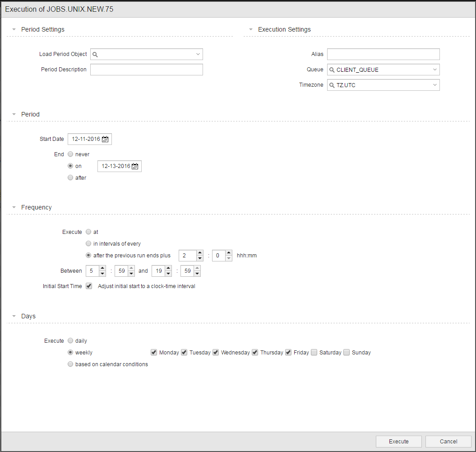Viewport: 476px width, 452px height.
Task: Open the End date calendar picker icon
Action: (x=135, y=167)
